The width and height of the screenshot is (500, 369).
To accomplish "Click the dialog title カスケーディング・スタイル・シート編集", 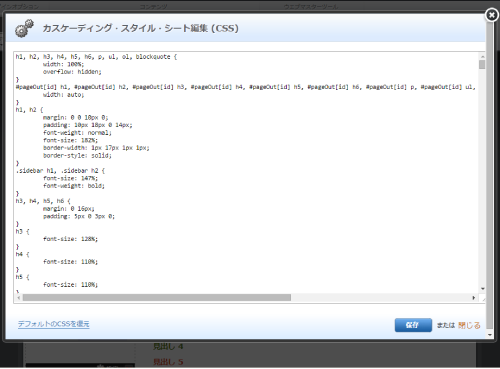I will click(140, 28).
